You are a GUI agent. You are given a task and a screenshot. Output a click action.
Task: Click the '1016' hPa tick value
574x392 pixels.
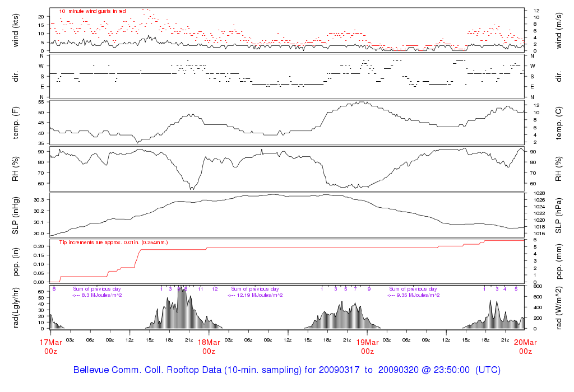[x=539, y=234]
